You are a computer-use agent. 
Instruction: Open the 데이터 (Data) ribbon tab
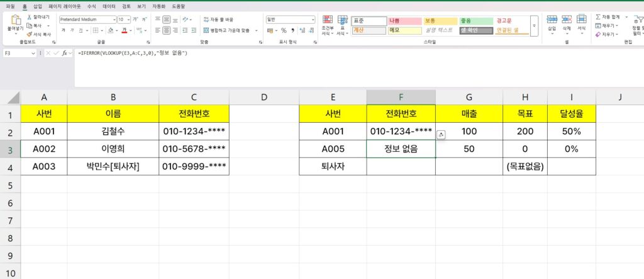[109, 6]
